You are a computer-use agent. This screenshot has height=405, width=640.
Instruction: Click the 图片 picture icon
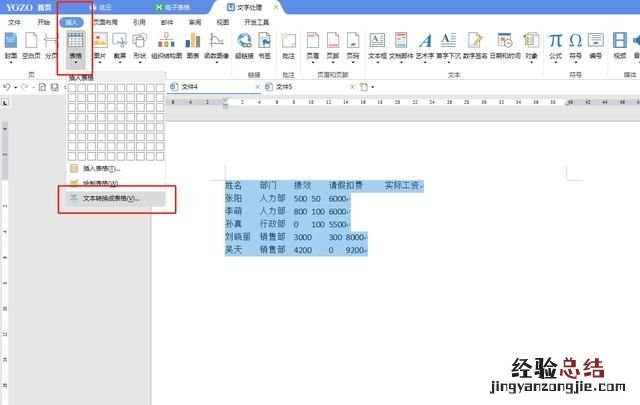click(x=100, y=41)
